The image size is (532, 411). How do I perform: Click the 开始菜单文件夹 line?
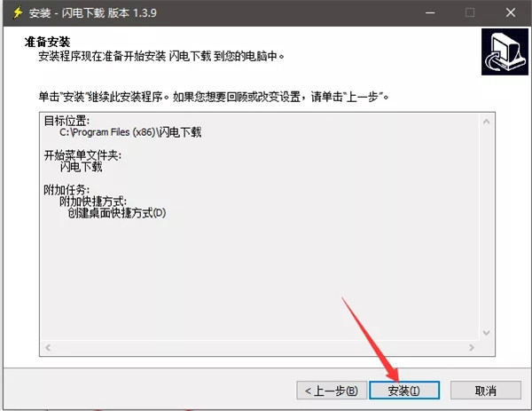82,155
